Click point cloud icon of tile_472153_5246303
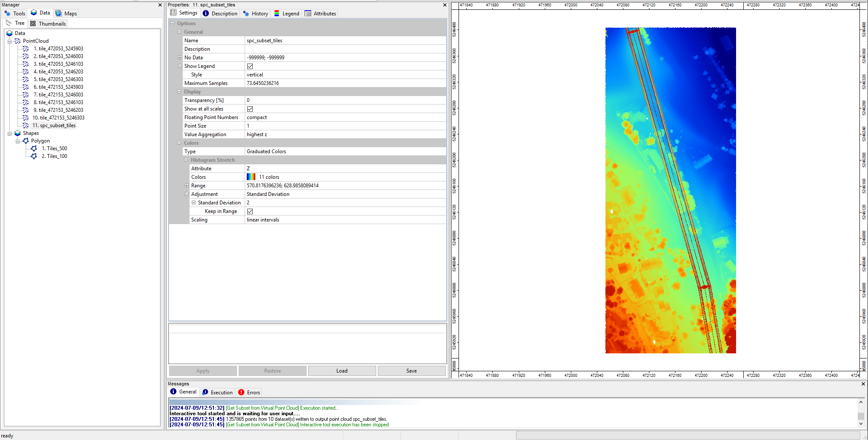The height and width of the screenshot is (440, 868). tap(26, 118)
